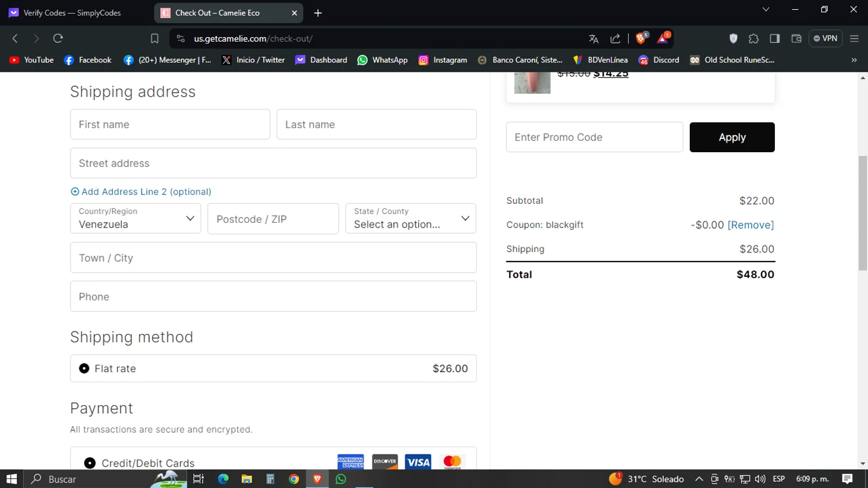Show more bookmarks chevron
The width and height of the screenshot is (868, 488).
click(854, 60)
